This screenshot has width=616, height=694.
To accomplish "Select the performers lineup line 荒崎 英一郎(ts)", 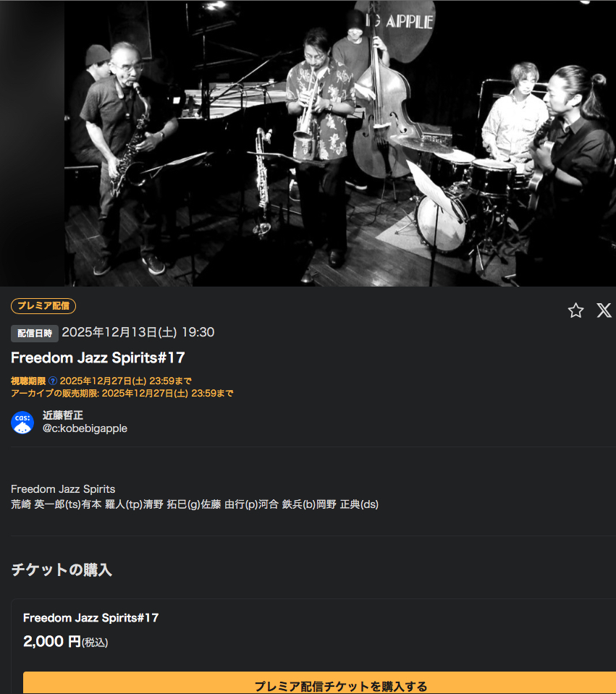I will (195, 504).
